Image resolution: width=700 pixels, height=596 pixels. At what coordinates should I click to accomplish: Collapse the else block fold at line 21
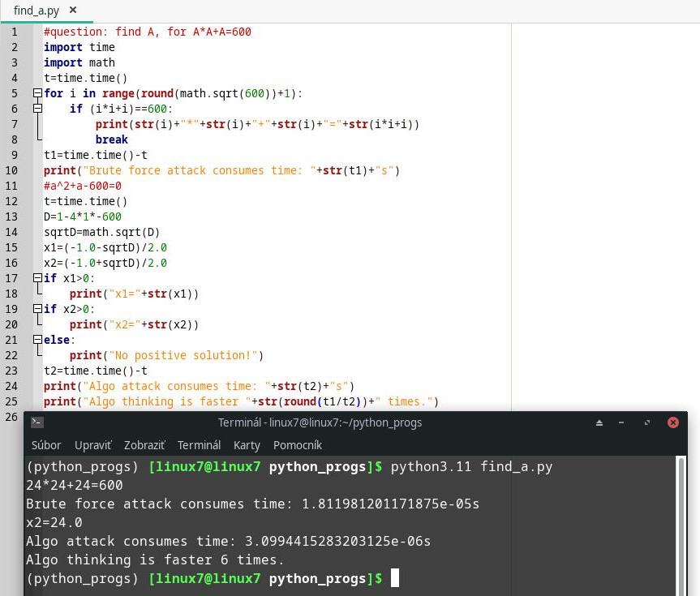37,340
